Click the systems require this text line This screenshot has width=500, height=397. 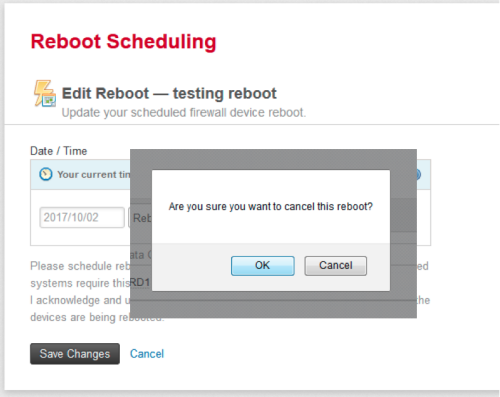80,283
